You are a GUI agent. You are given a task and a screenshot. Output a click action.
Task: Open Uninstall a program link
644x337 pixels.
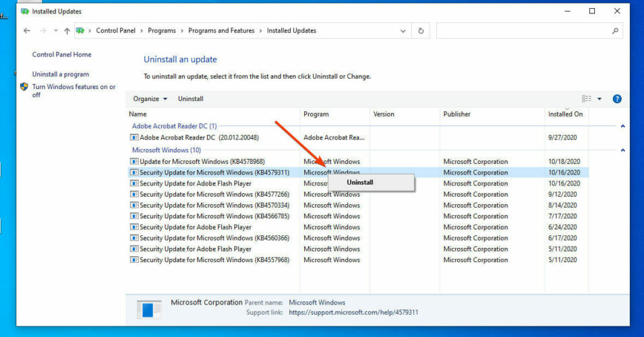[61, 74]
